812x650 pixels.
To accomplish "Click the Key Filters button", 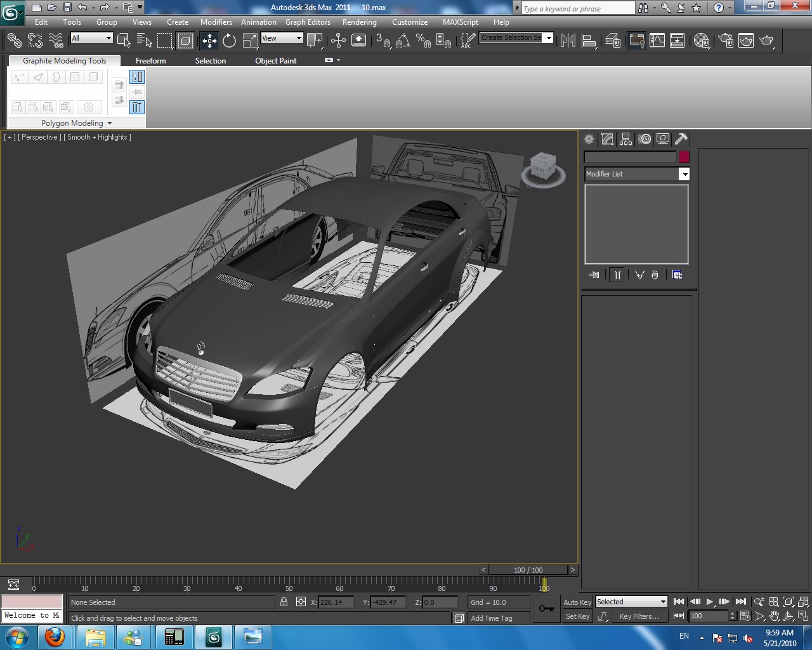I will pos(639,616).
